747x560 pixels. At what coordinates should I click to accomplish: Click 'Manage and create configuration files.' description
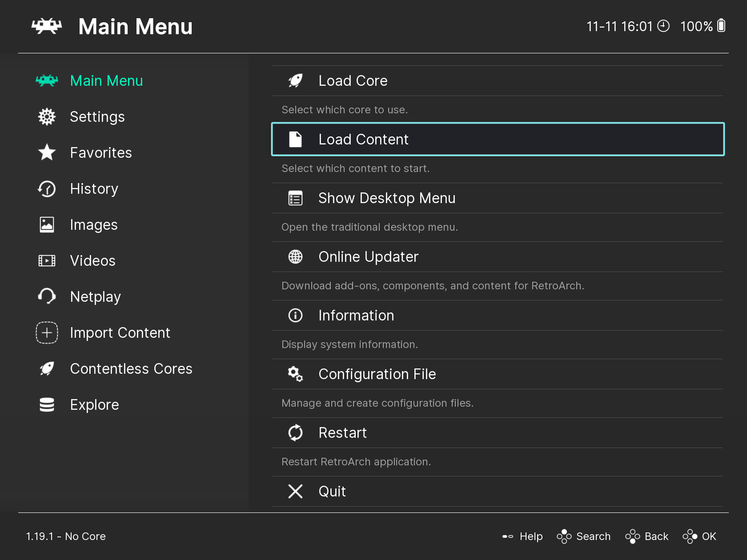coord(378,403)
